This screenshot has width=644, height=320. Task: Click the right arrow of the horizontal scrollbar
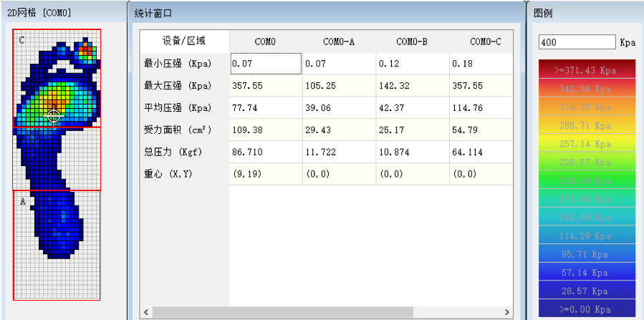[506, 313]
